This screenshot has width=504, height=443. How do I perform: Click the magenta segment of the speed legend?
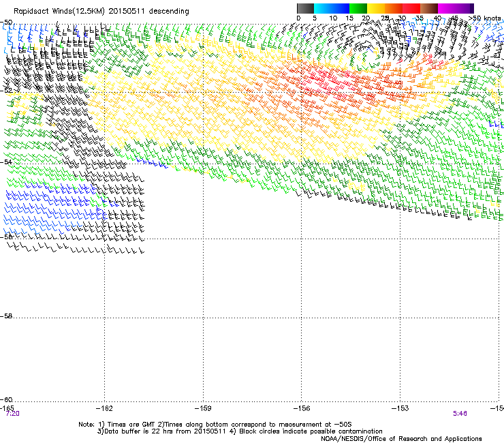[447, 8]
